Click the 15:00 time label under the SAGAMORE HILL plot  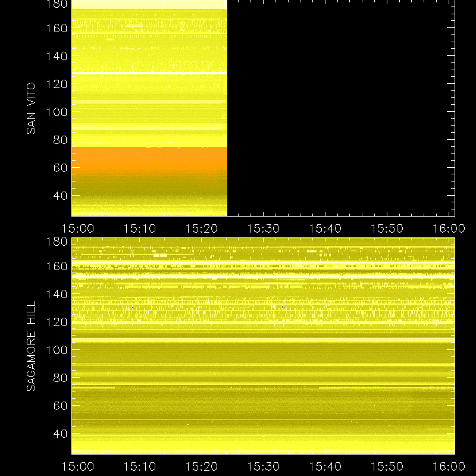coord(78,466)
